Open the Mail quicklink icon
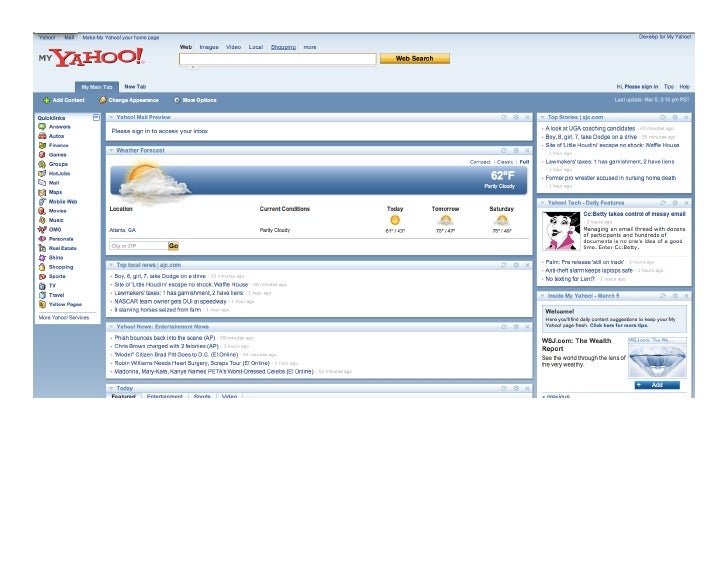728x563 pixels. (x=42, y=182)
